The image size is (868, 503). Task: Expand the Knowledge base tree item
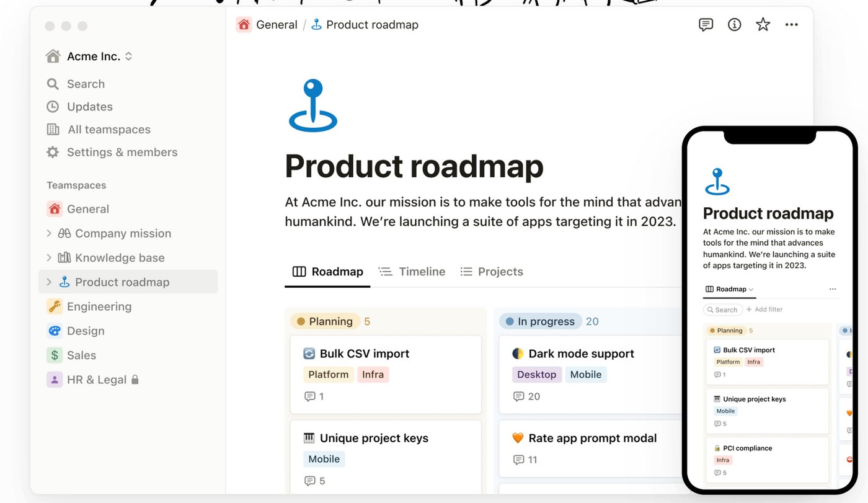tap(49, 257)
